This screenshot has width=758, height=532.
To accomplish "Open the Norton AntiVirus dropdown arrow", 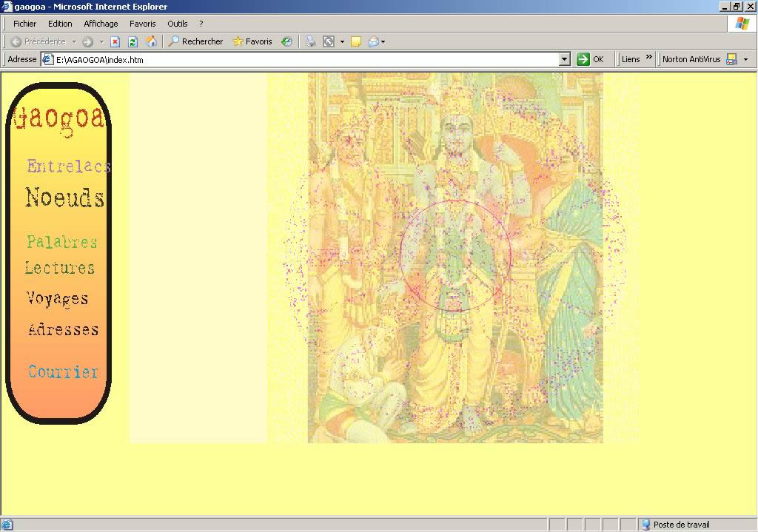I will [x=746, y=59].
